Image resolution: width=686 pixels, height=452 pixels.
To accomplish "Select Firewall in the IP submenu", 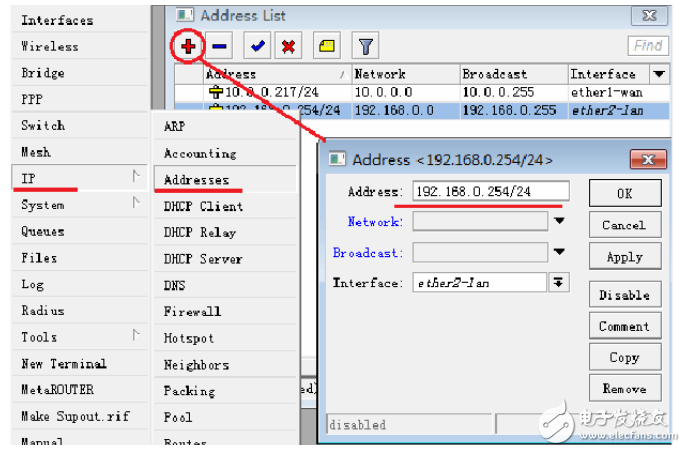I will 191,311.
